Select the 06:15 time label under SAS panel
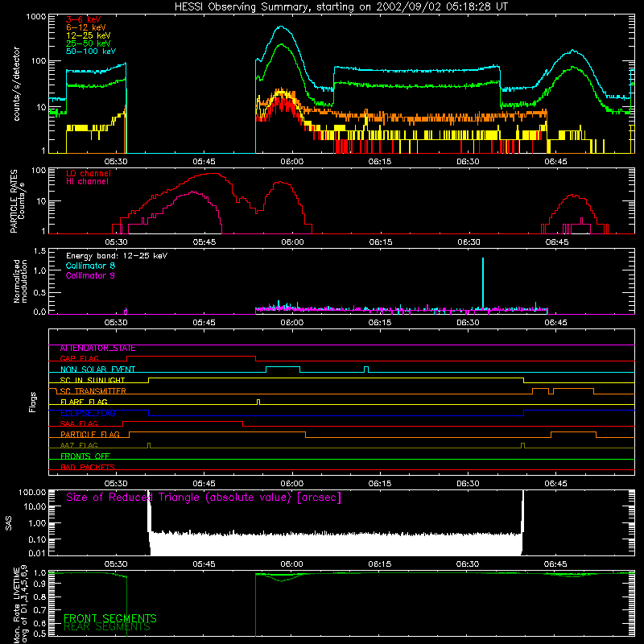Image resolution: width=644 pixels, height=644 pixels. point(380,564)
